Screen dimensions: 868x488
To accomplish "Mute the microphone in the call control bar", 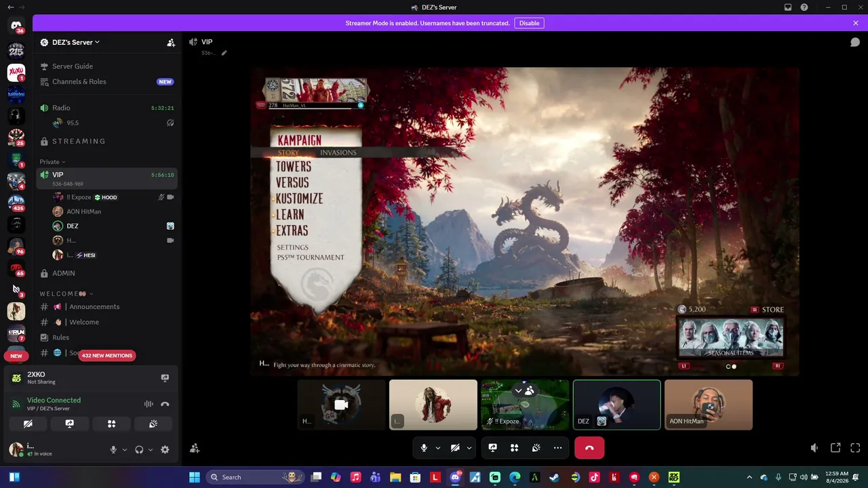I will point(424,448).
